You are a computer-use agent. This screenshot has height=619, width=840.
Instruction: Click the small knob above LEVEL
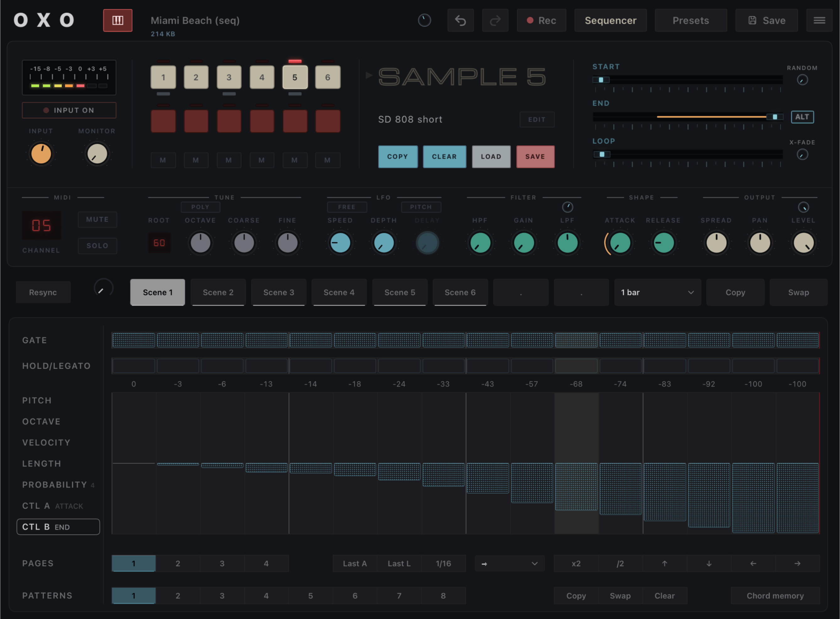click(x=803, y=207)
